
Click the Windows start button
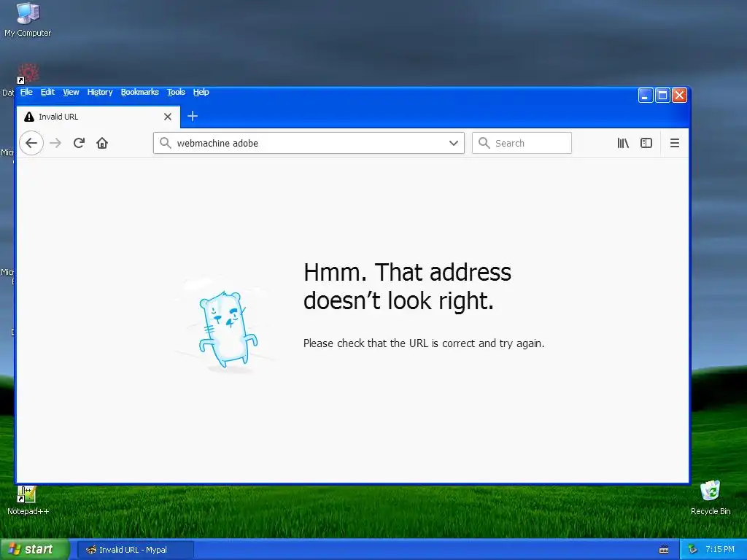(x=35, y=550)
